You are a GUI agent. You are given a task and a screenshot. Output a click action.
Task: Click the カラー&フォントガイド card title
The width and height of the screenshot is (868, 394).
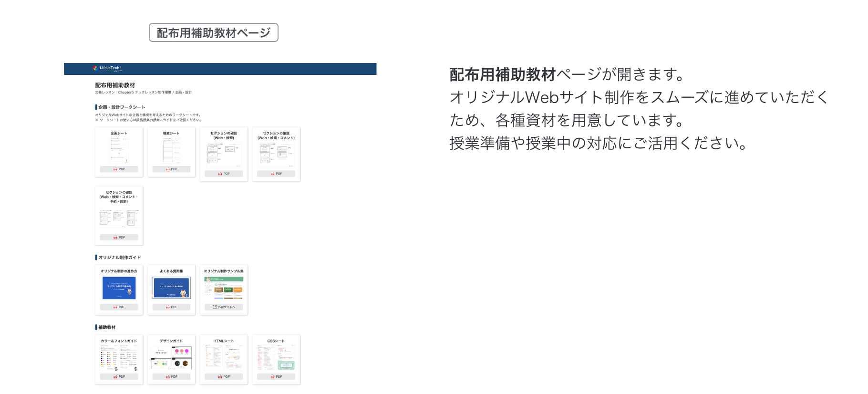click(119, 341)
